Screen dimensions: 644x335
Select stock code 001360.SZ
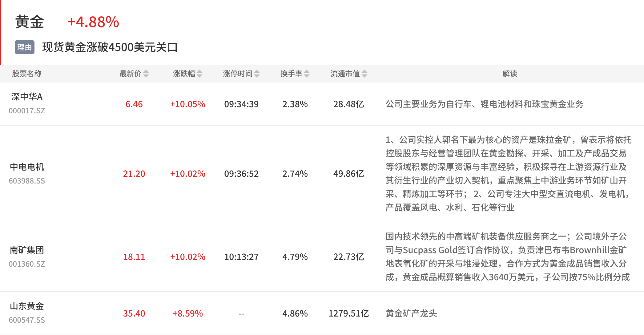(x=27, y=264)
